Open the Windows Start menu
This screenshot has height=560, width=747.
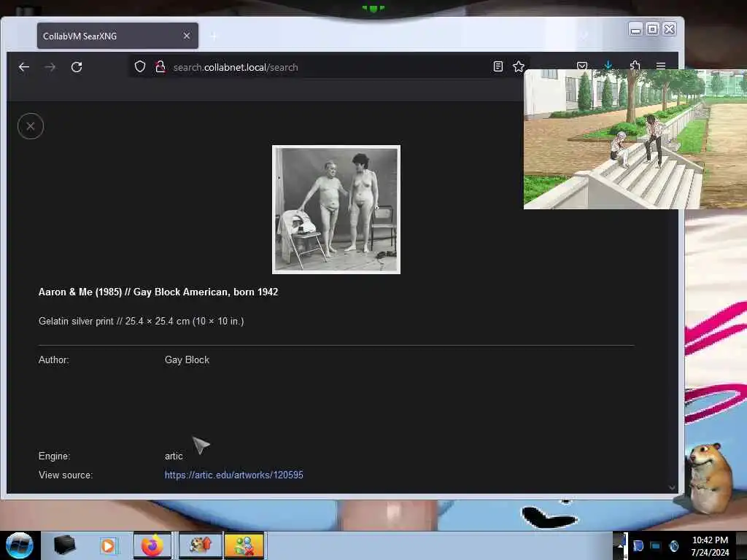(x=19, y=545)
